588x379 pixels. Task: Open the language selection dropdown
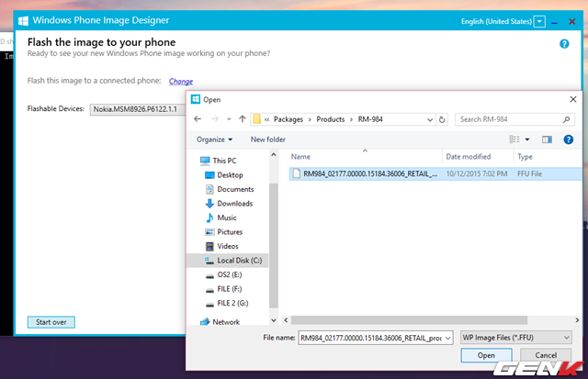tap(539, 20)
